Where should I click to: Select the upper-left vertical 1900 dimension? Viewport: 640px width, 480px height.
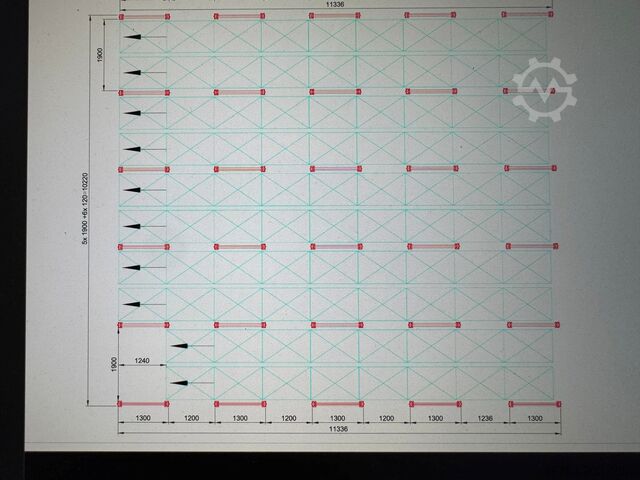tap(101, 55)
